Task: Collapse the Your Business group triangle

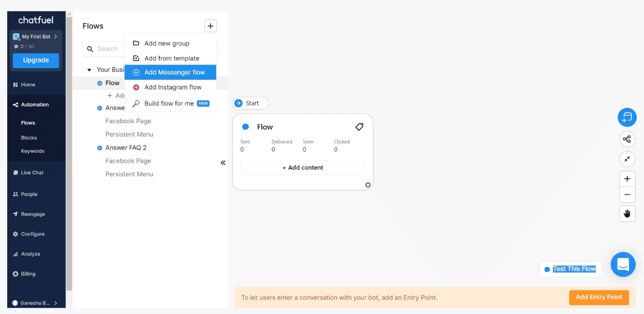Action: click(89, 70)
